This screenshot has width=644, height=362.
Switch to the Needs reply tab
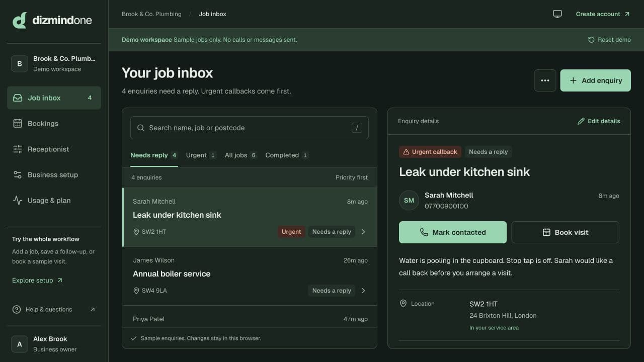pos(154,155)
